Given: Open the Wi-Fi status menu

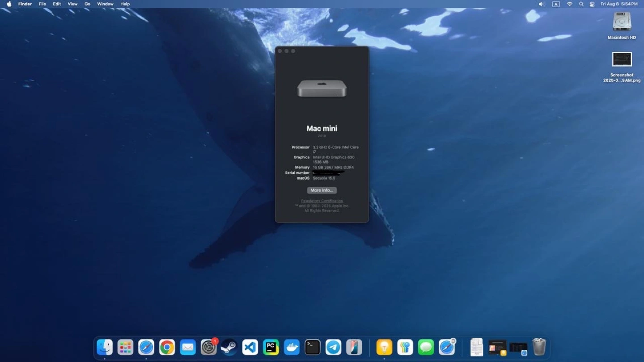Looking at the screenshot, I should point(569,4).
